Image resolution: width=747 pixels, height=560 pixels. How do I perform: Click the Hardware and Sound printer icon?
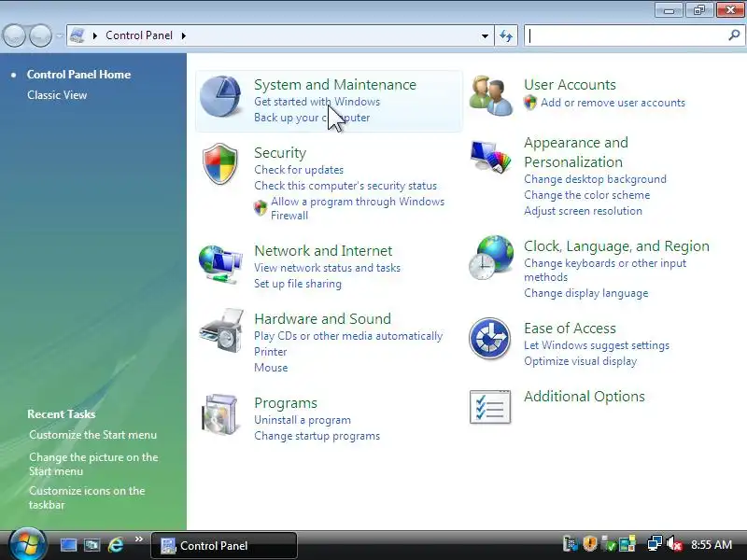point(221,331)
